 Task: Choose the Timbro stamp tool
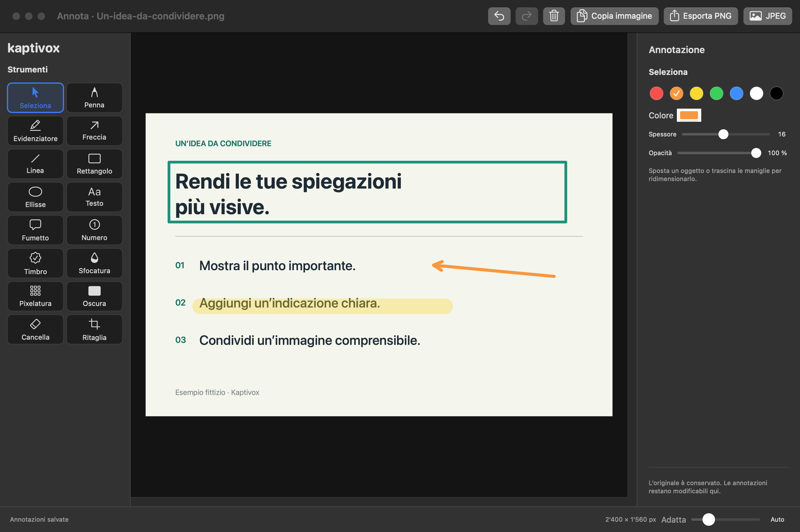35,263
